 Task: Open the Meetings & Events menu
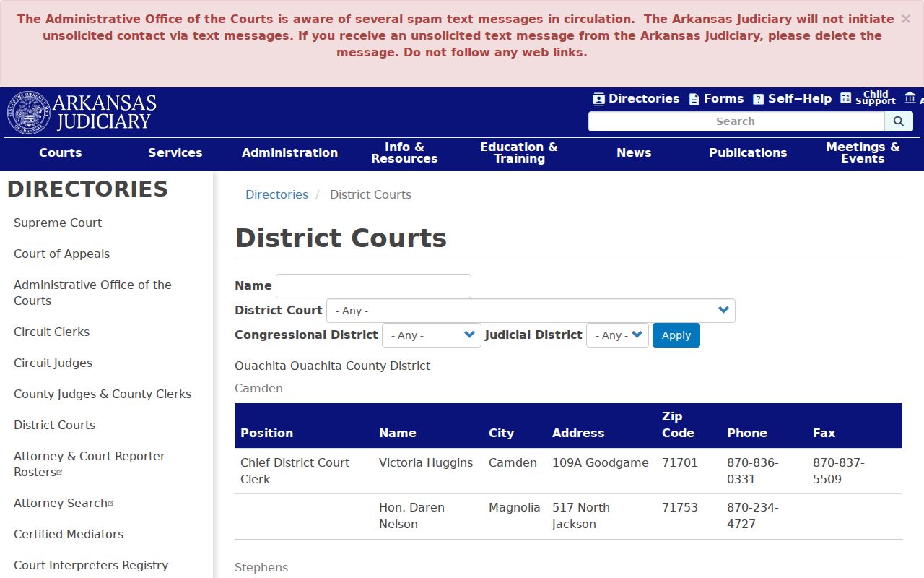click(x=863, y=152)
